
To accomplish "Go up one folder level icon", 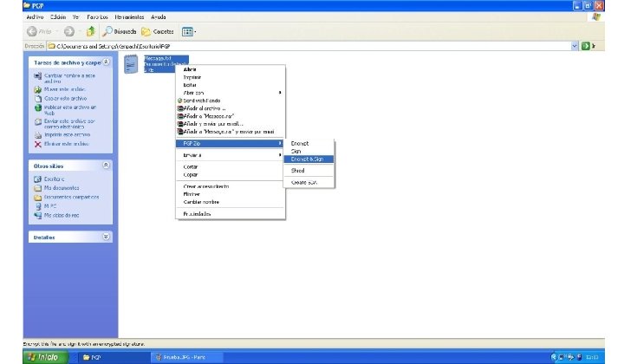I will (x=91, y=31).
